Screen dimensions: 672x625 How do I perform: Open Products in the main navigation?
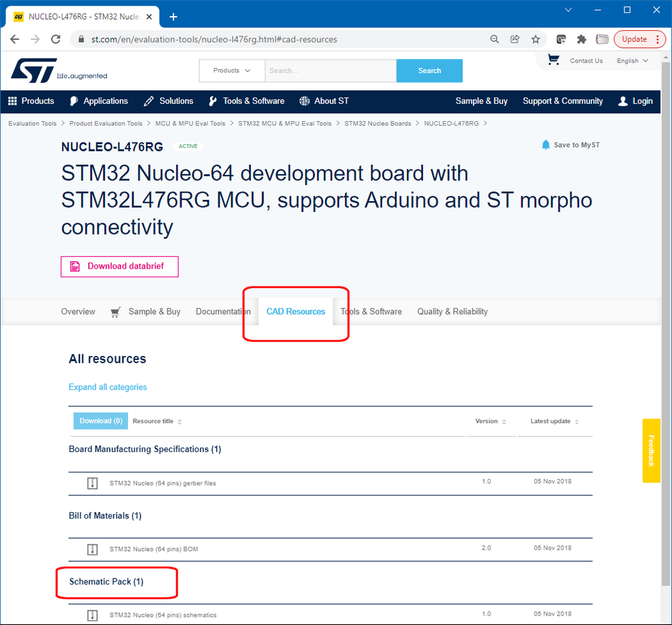point(32,101)
